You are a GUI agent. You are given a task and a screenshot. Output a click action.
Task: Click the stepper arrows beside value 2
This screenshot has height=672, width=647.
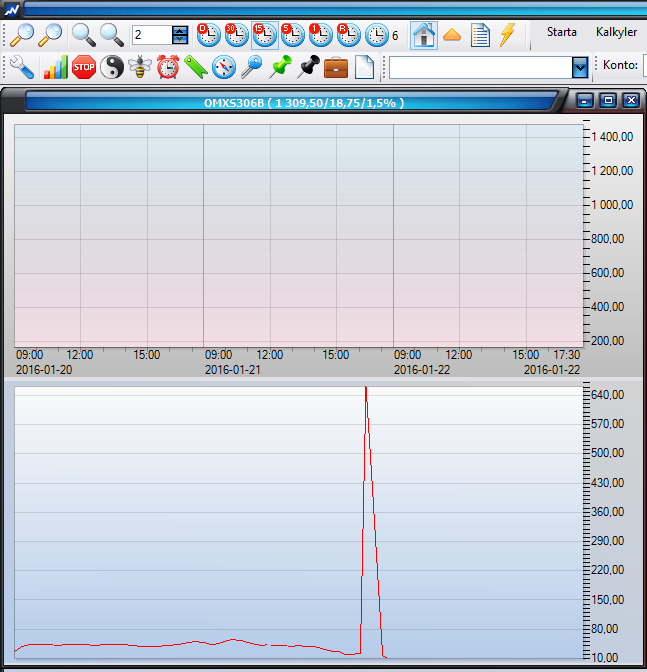click(x=180, y=35)
